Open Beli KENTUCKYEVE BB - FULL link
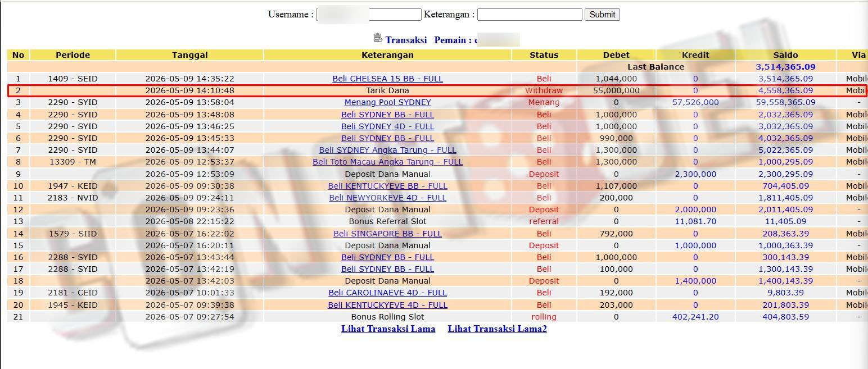Image resolution: width=868 pixels, height=369 pixels. (387, 186)
